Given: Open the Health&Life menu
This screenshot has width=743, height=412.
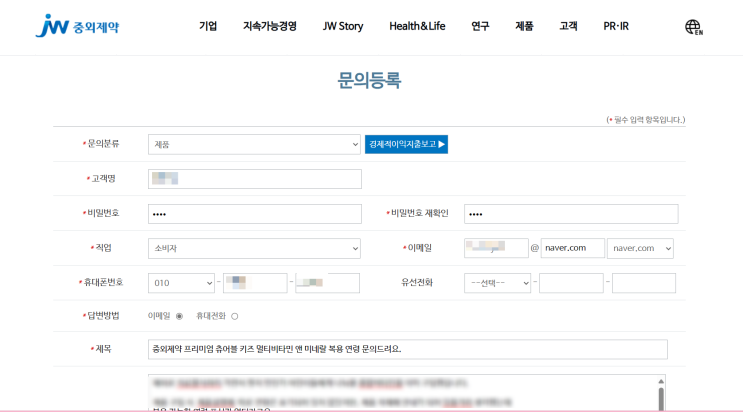Looking at the screenshot, I should tap(417, 26).
